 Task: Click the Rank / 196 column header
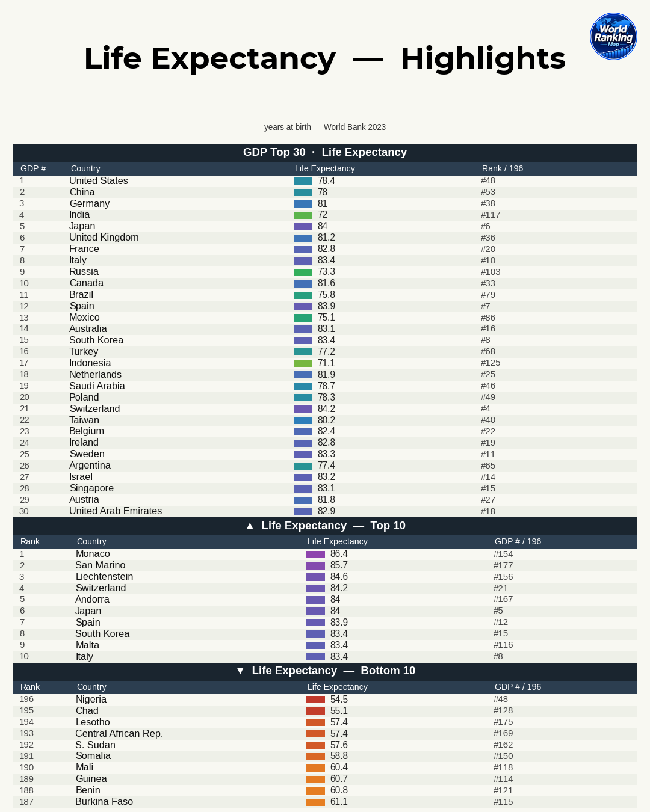point(503,168)
